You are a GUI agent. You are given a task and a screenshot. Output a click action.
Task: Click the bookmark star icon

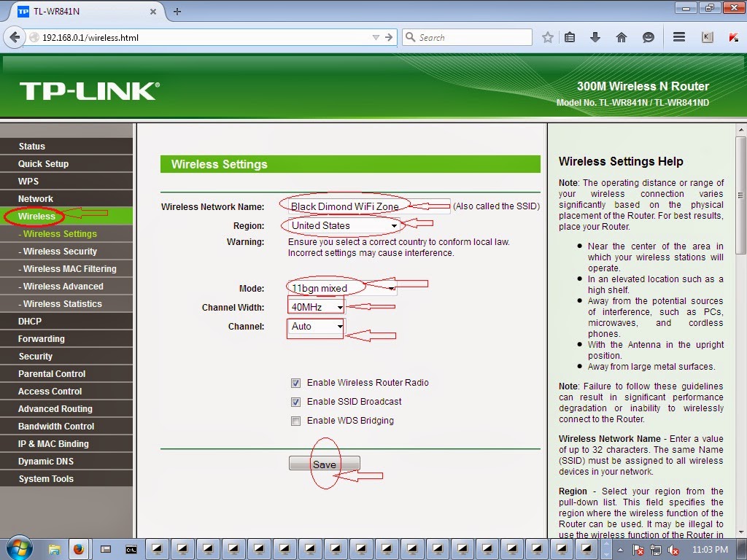pyautogui.click(x=548, y=37)
